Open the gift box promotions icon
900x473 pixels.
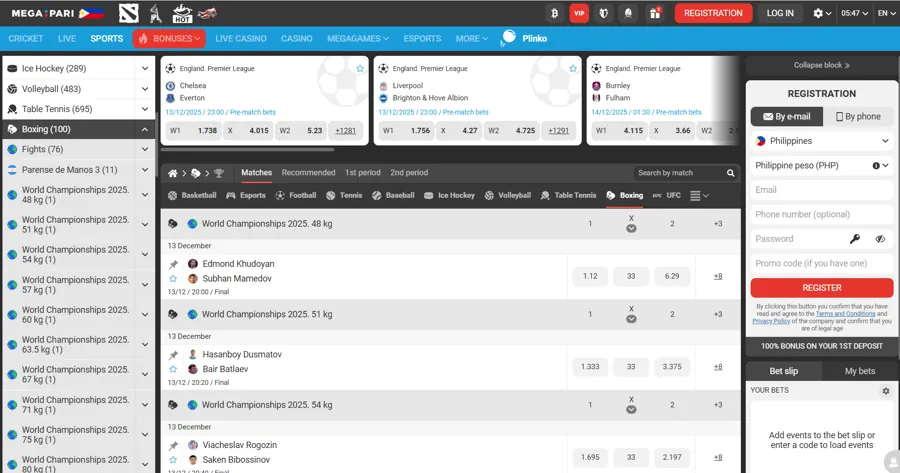[655, 13]
